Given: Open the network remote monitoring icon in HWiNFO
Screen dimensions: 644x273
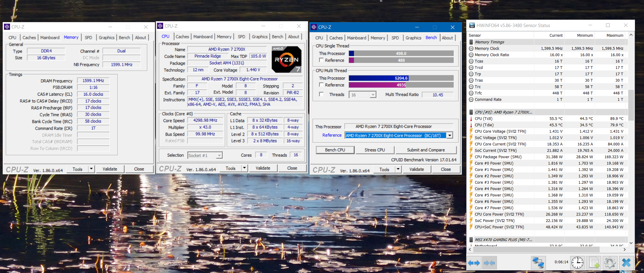Looking at the screenshot, I should (x=538, y=263).
